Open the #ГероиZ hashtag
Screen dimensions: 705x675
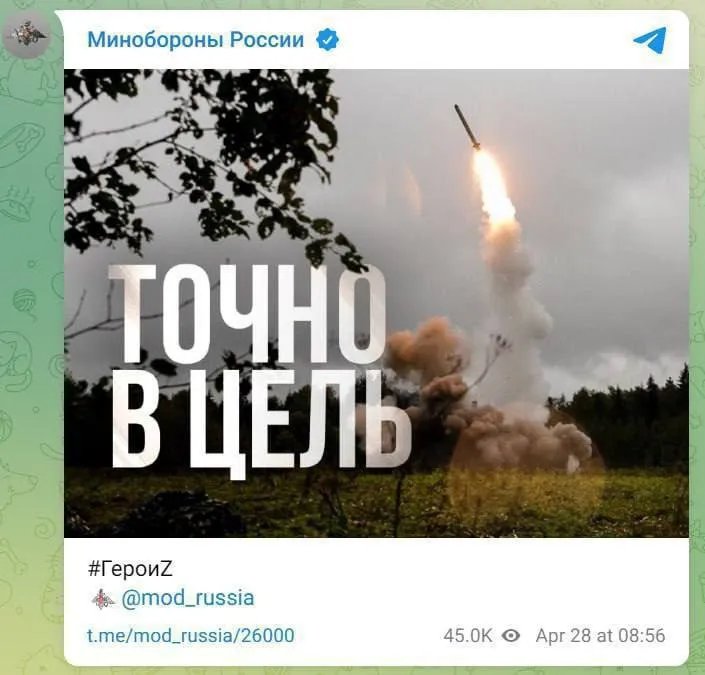tap(130, 569)
